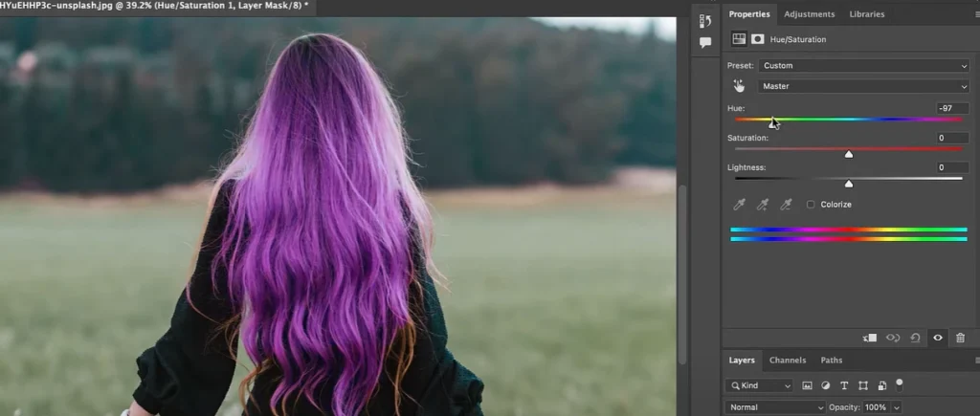980x416 pixels.
Task: Enable the Colorize checkbox
Action: pos(811,205)
